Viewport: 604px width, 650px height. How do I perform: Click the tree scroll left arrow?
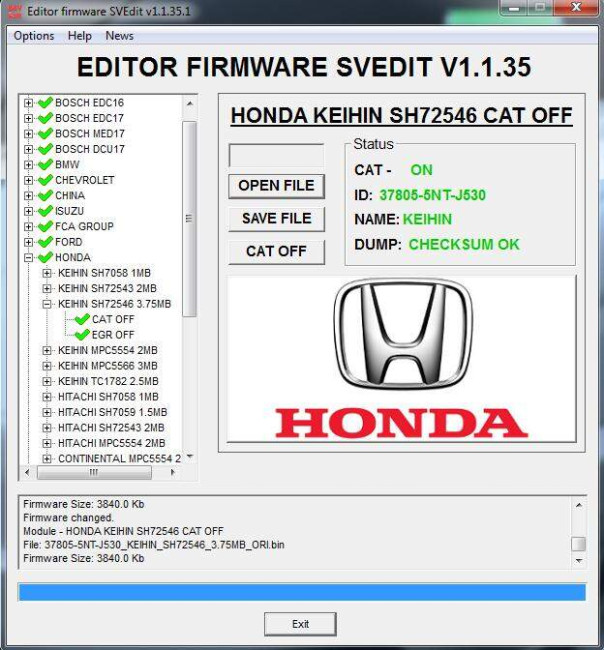(27, 472)
